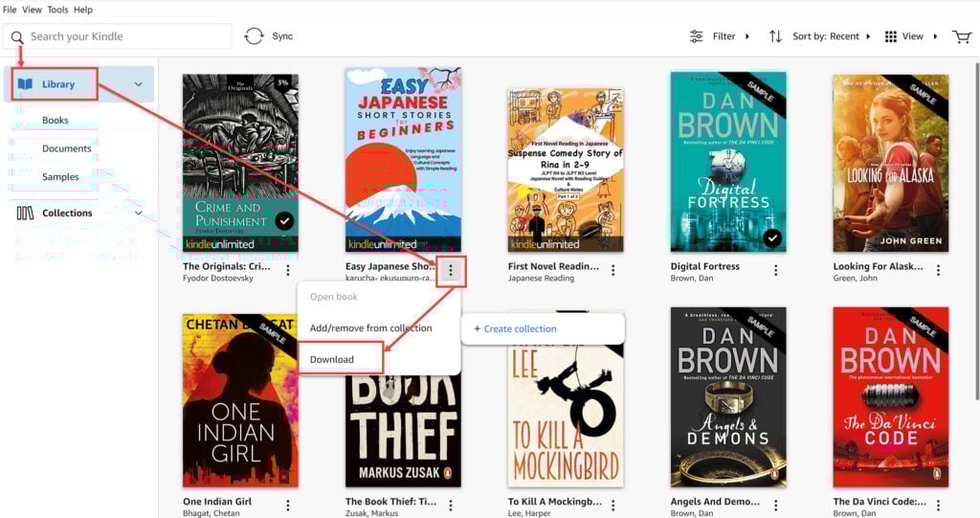Select Samples in the sidebar
980x518 pixels.
[x=60, y=176]
